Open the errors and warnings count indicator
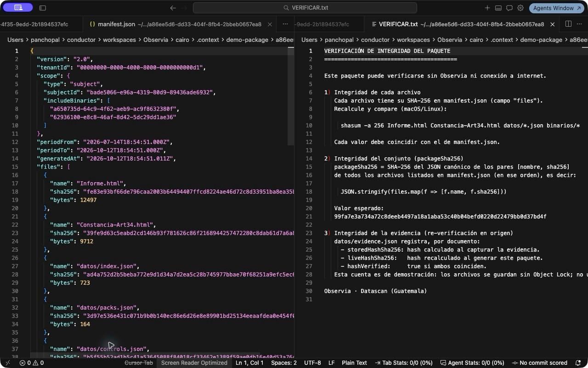The image size is (588, 368). point(32,363)
